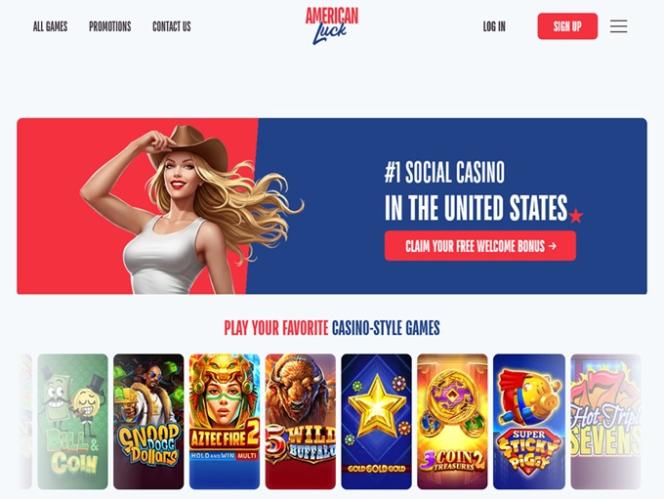This screenshot has height=499, width=664.
Task: Open the All Games menu item
Action: coord(50,27)
